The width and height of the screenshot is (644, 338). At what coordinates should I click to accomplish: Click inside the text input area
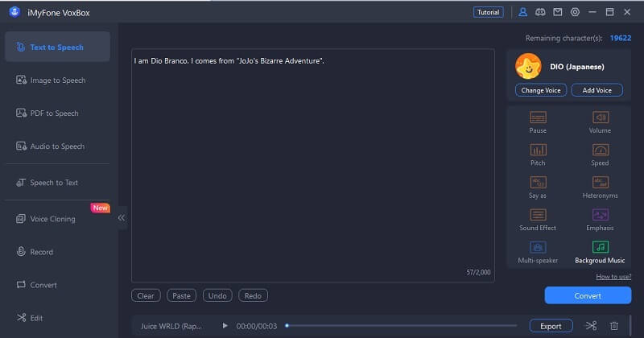click(313, 166)
